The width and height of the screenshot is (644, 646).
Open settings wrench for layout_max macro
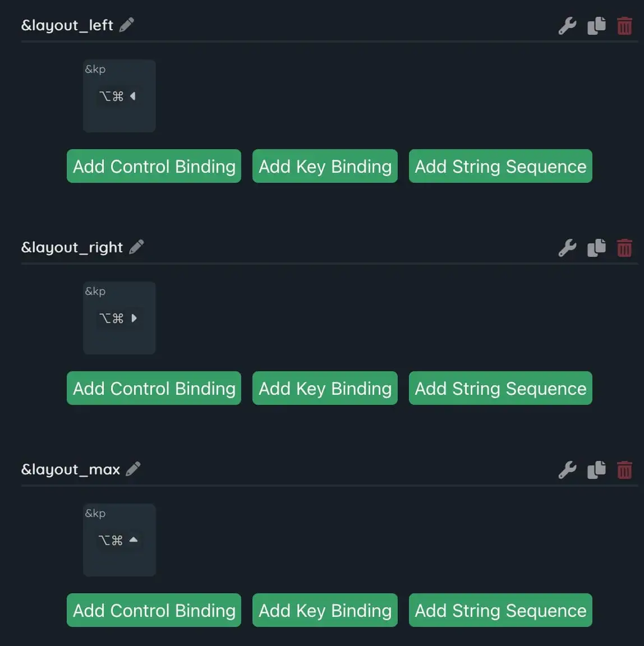pos(567,470)
